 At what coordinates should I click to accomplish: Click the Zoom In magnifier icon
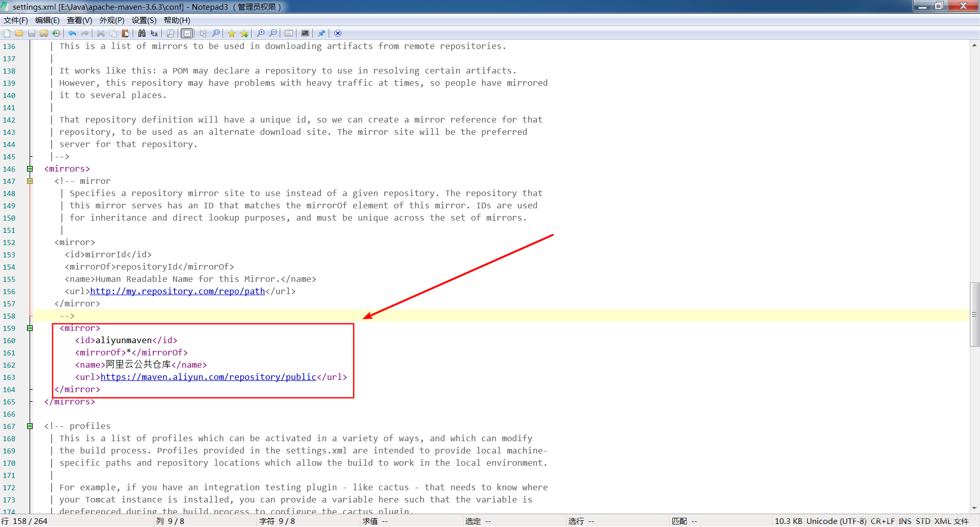click(x=260, y=33)
